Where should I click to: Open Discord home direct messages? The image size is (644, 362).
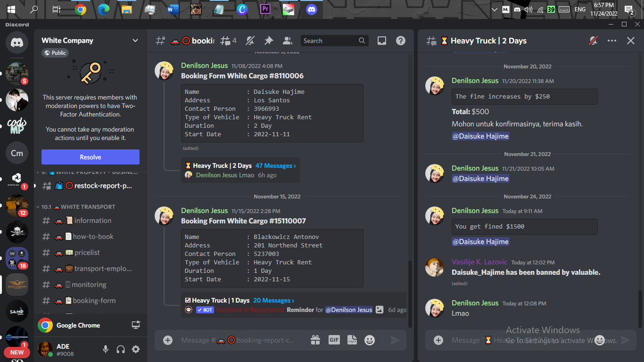point(17,43)
